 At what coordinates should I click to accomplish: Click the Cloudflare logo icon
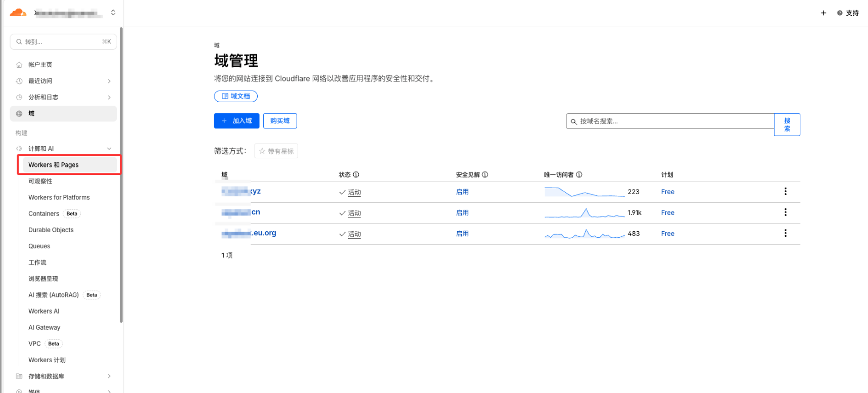(x=18, y=13)
